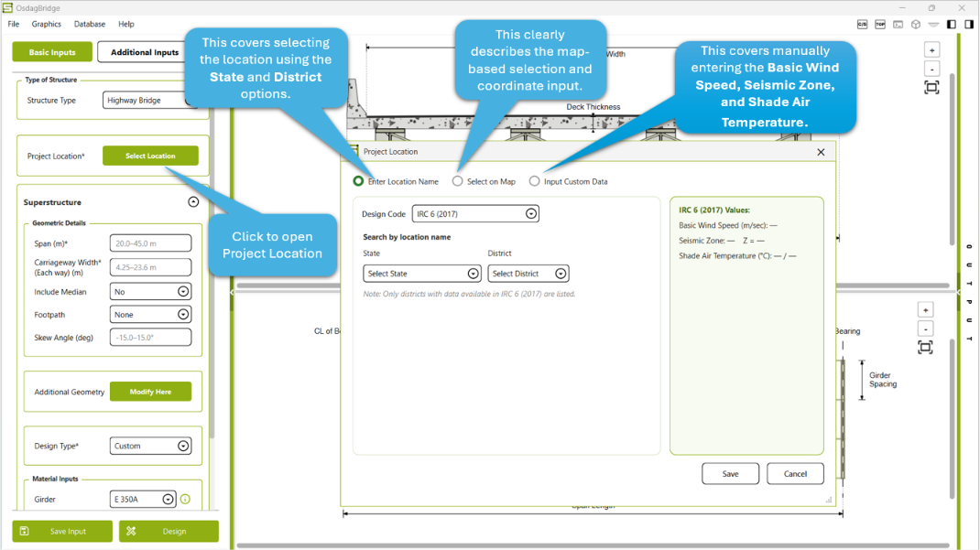This screenshot has width=980, height=550.
Task: Click the Save Input button
Action: tap(62, 532)
